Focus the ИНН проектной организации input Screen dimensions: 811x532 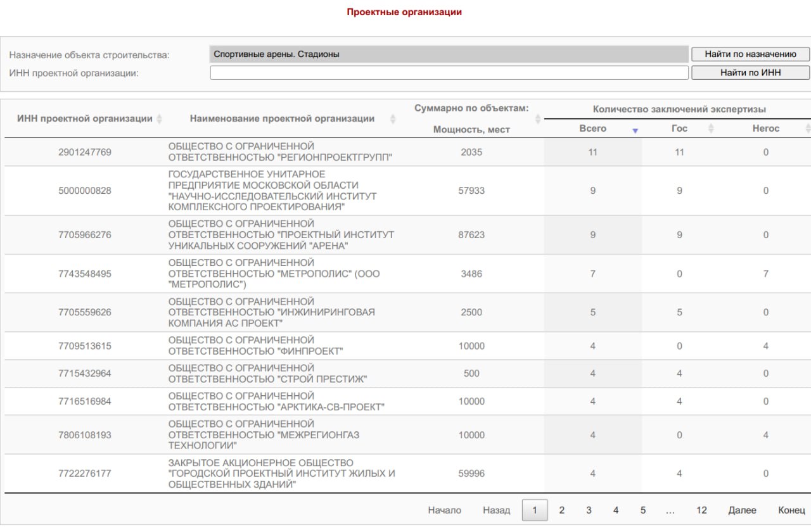[449, 73]
